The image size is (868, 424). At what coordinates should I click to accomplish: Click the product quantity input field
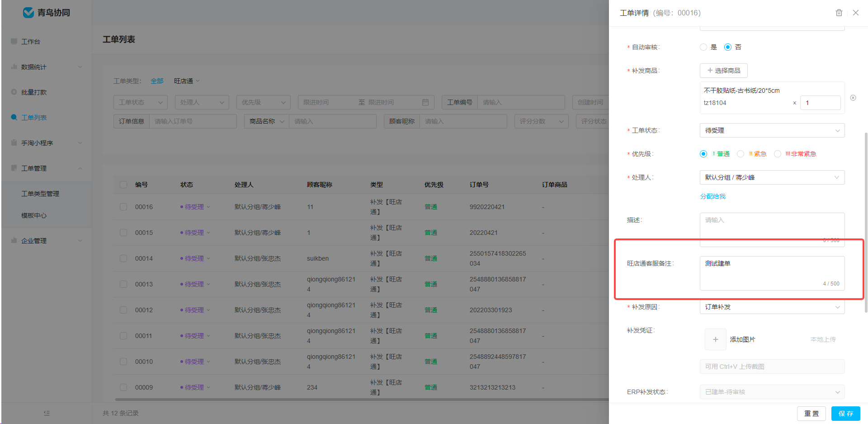(821, 103)
